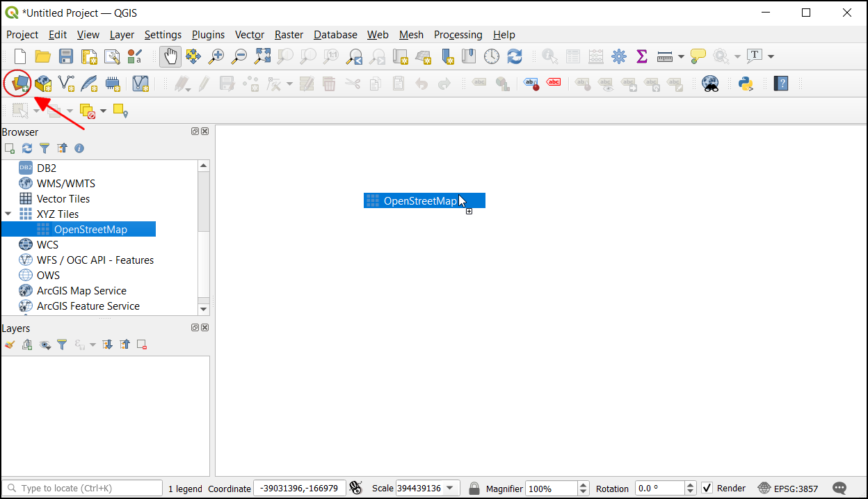Open the measure tool dropdown arrow
The image size is (868, 499).
681,56
